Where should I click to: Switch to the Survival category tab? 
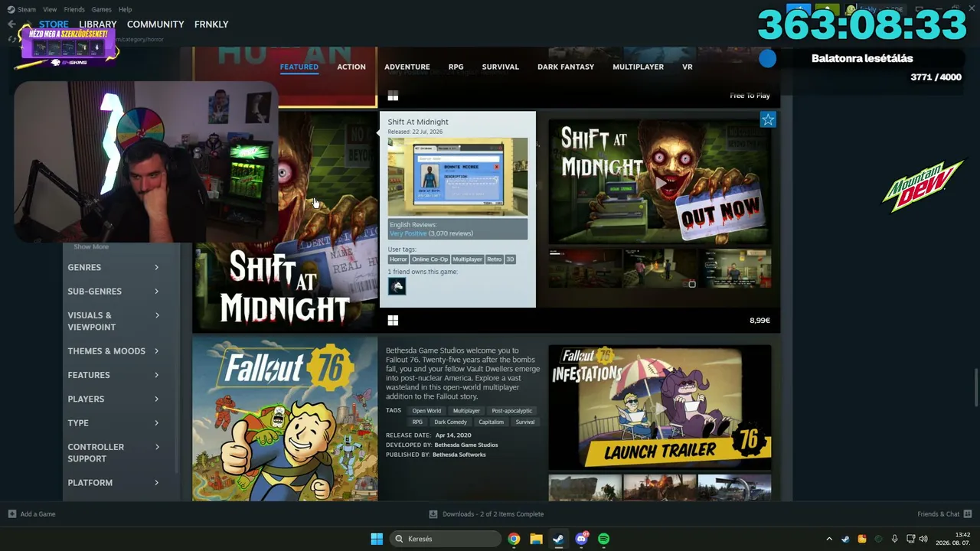click(501, 67)
